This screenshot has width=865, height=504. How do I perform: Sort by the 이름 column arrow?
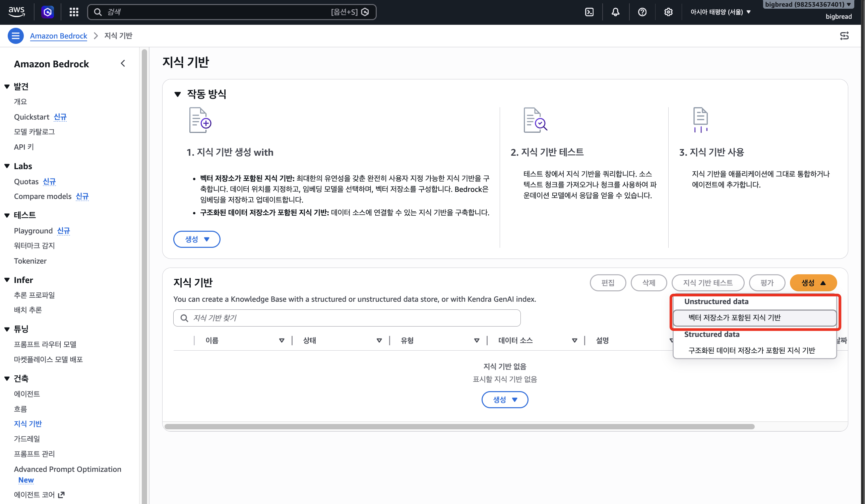pos(282,340)
